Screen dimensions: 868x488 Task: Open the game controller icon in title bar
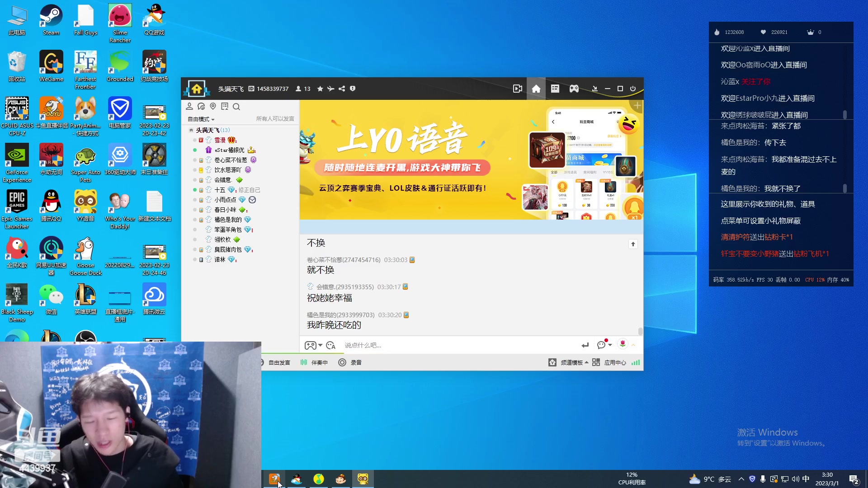point(574,89)
